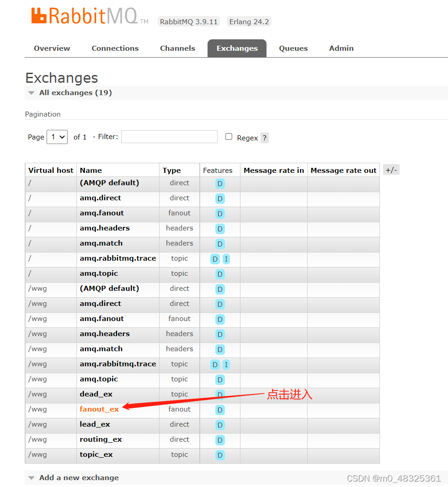Image resolution: width=448 pixels, height=487 pixels.
Task: Switch to the Connections tab
Action: coord(115,48)
